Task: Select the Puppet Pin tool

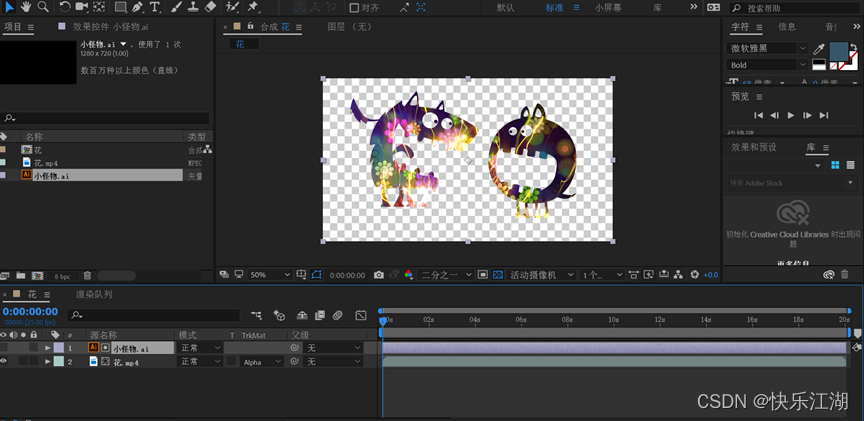Action: (252, 7)
